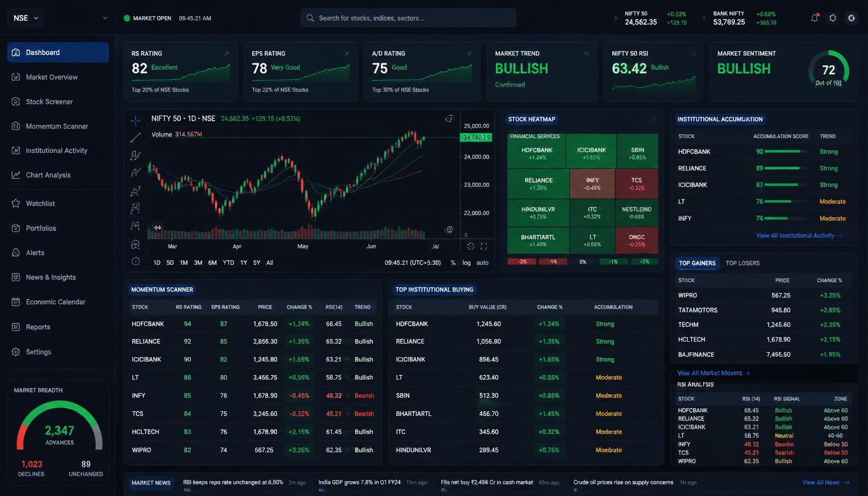Click the Market Open green status dot
The height and width of the screenshot is (496, 868).
[127, 18]
